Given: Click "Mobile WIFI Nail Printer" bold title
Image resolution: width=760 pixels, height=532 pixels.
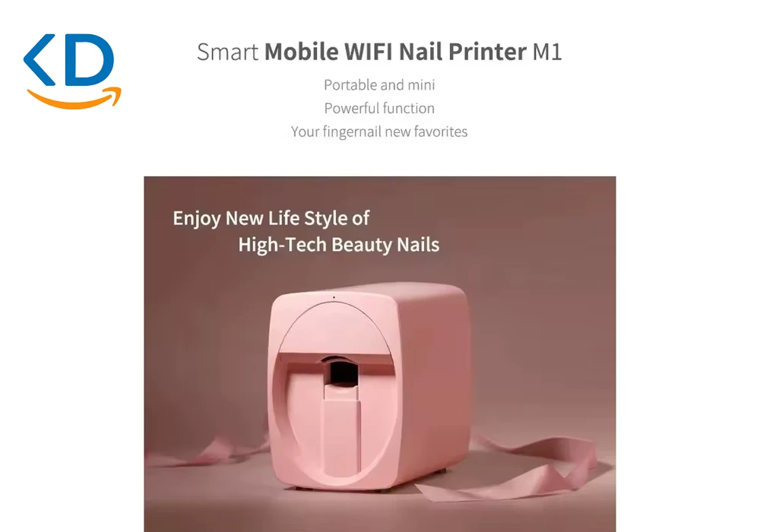Looking at the screenshot, I should tap(395, 52).
